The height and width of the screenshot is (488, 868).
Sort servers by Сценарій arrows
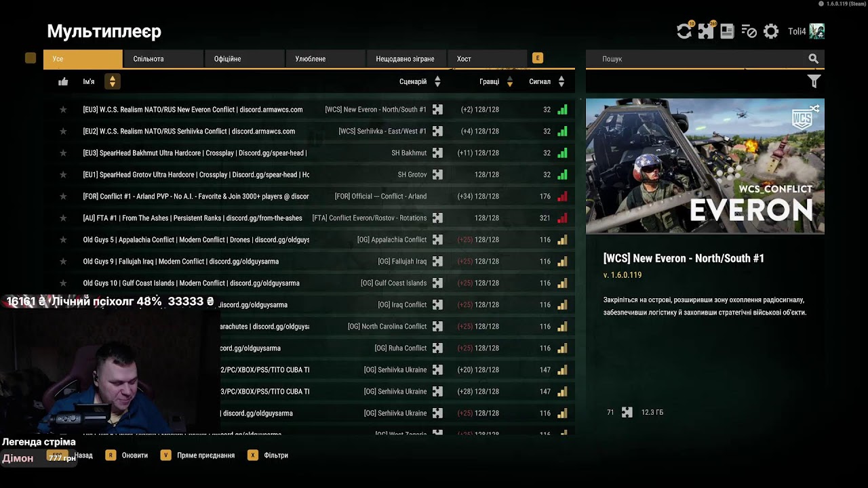(x=437, y=81)
